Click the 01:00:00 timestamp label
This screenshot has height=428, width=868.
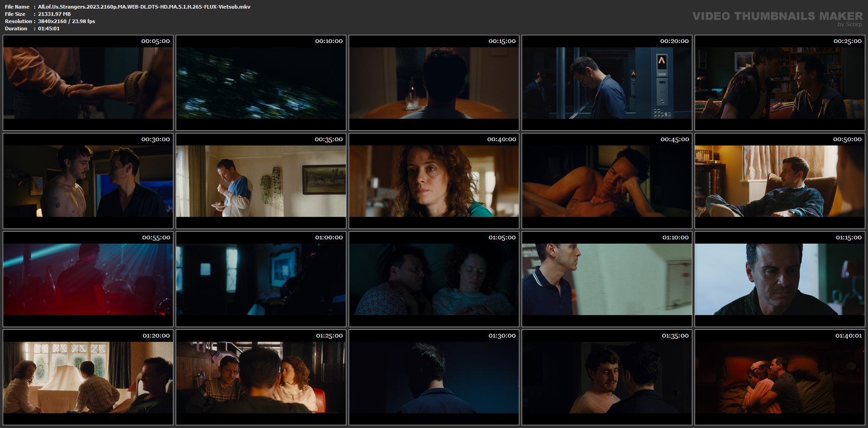pyautogui.click(x=329, y=238)
